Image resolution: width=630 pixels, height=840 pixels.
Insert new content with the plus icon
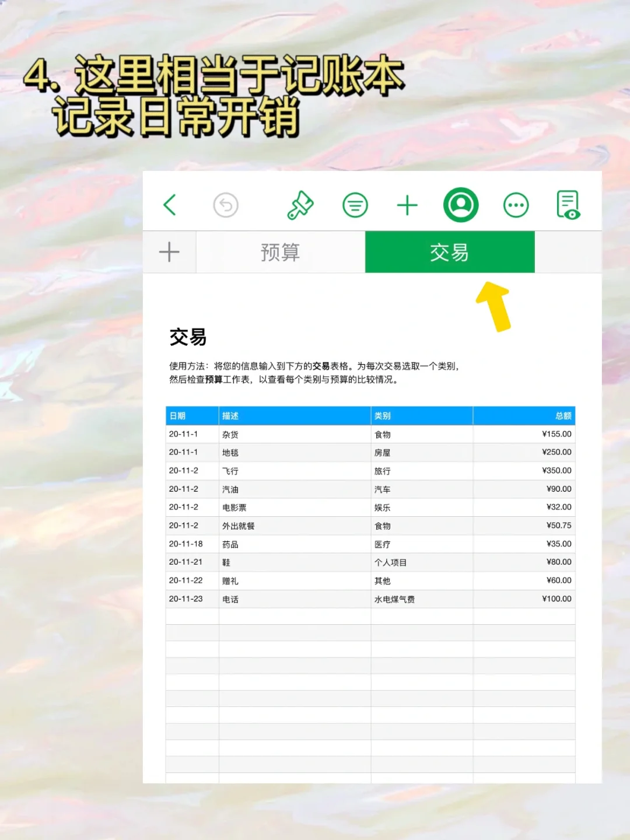click(408, 205)
